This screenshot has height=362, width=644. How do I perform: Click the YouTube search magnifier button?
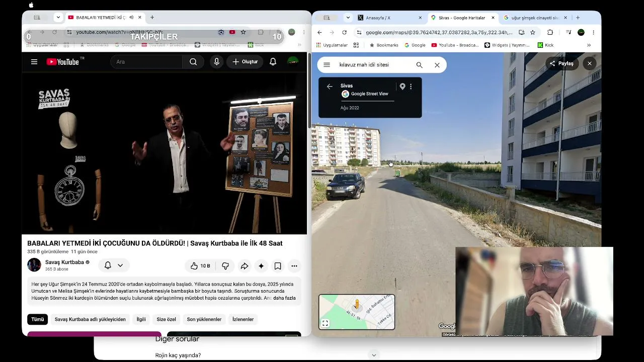pyautogui.click(x=193, y=62)
